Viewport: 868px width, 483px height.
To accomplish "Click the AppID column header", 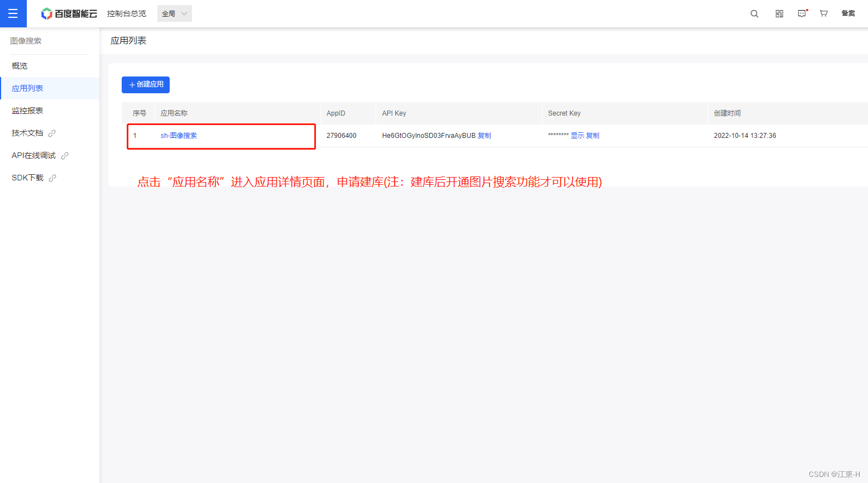I will tap(336, 113).
